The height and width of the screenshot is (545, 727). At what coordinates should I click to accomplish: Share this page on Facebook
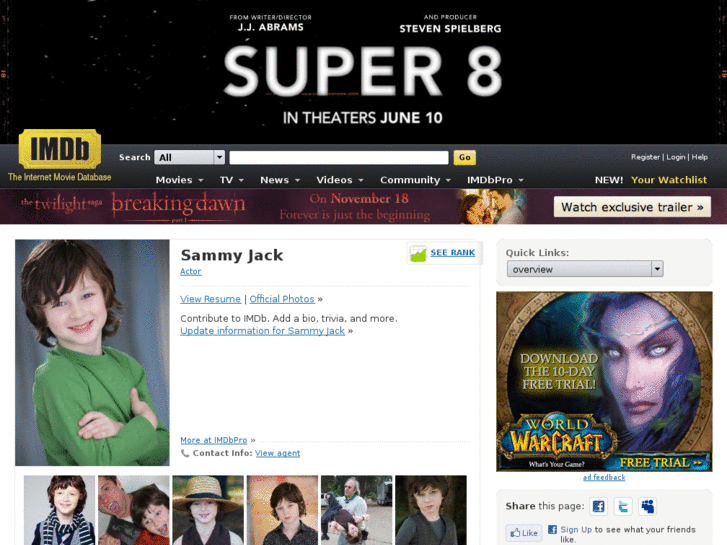pos(598,506)
